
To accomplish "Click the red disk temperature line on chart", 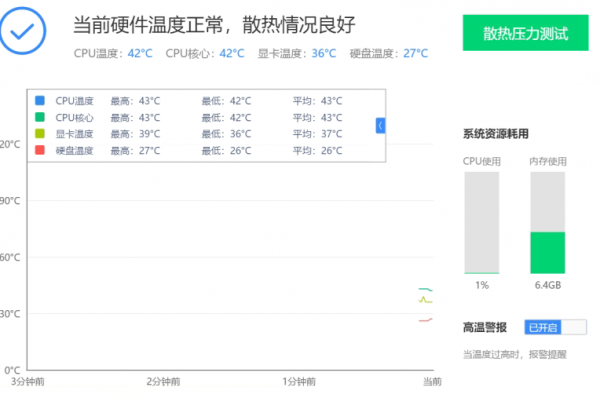I will click(425, 320).
